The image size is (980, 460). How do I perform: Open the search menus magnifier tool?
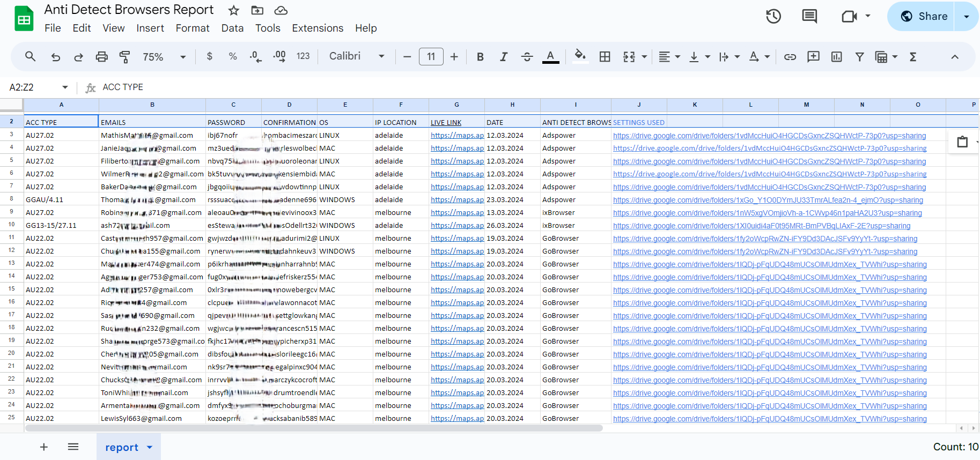click(x=31, y=56)
